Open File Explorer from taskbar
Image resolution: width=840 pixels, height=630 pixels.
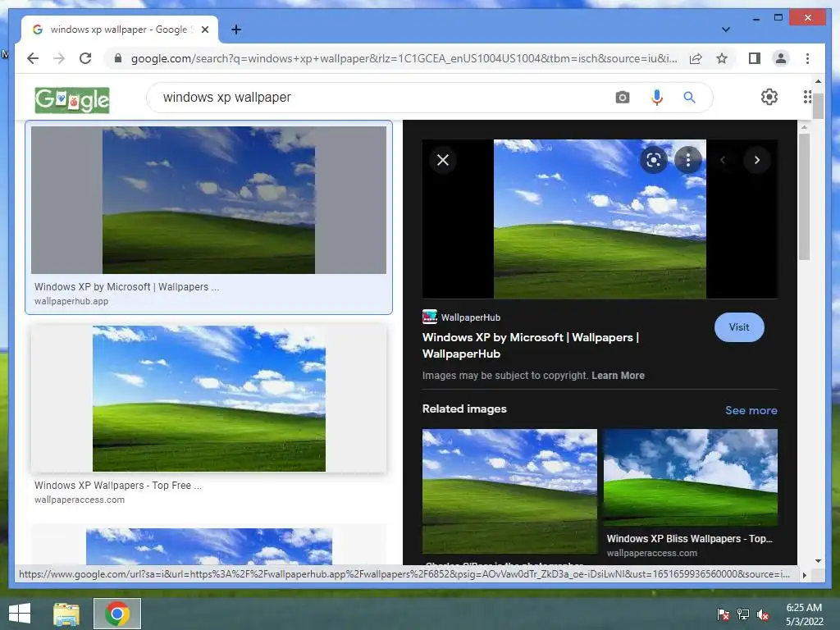(x=66, y=614)
